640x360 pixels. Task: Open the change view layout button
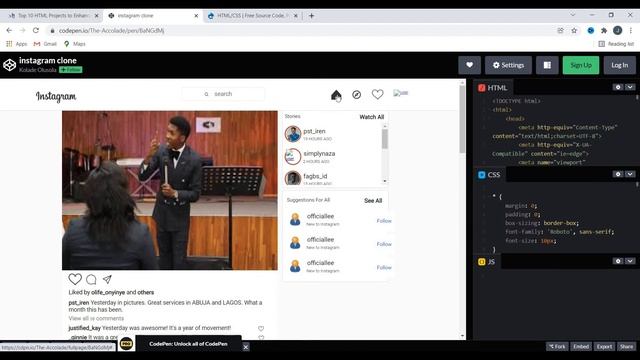(547, 65)
